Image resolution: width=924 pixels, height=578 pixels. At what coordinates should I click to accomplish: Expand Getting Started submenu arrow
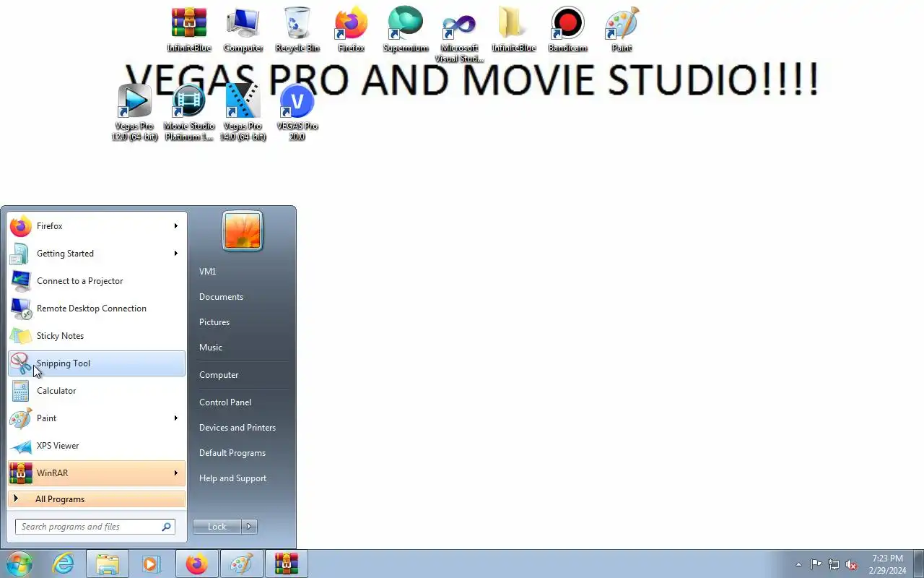click(x=175, y=254)
